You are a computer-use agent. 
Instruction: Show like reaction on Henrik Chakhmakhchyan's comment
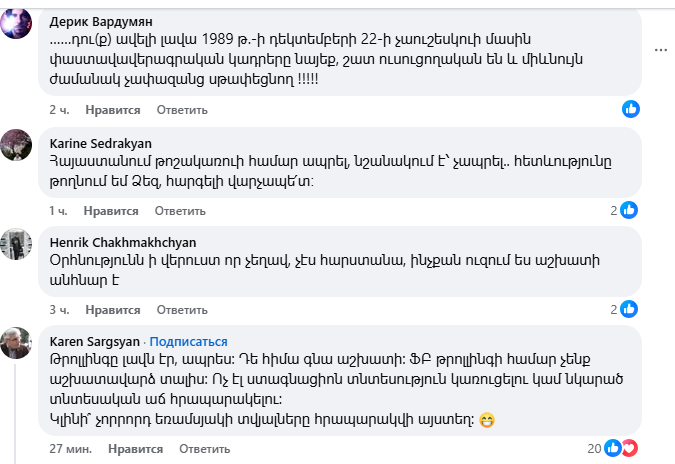(x=631, y=310)
